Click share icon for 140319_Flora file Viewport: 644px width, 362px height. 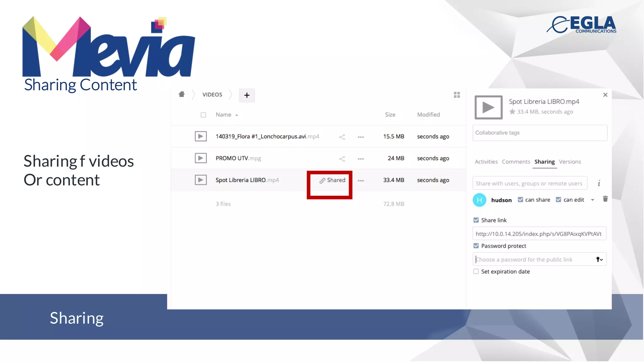click(x=342, y=137)
